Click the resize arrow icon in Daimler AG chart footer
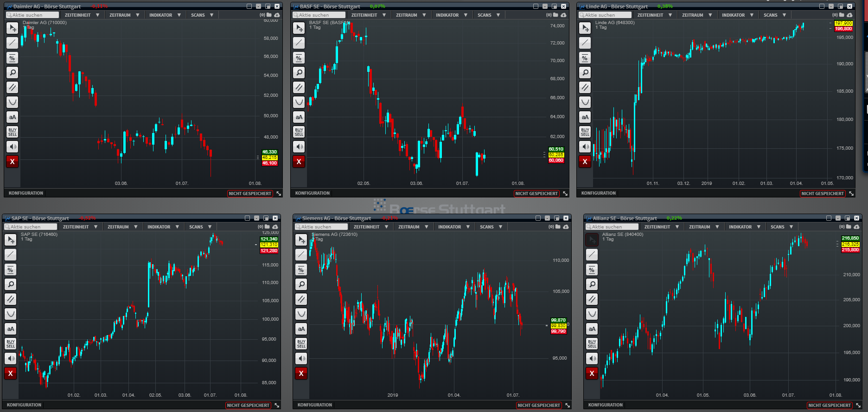Screen dimensions: 868x412 point(279,193)
